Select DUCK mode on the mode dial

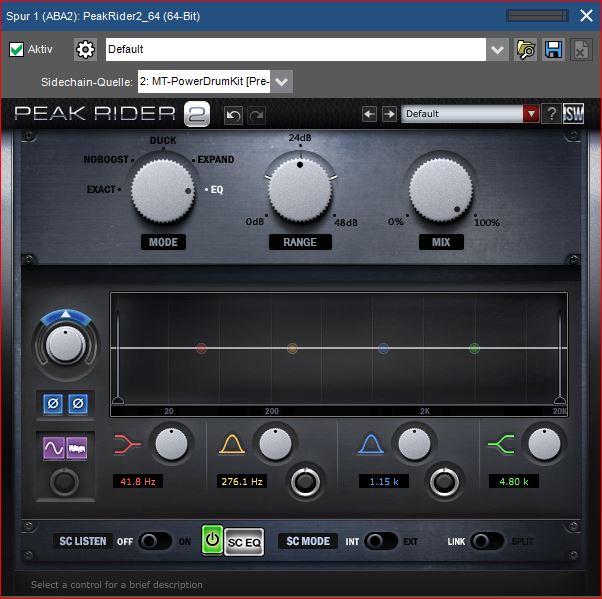pos(163,141)
